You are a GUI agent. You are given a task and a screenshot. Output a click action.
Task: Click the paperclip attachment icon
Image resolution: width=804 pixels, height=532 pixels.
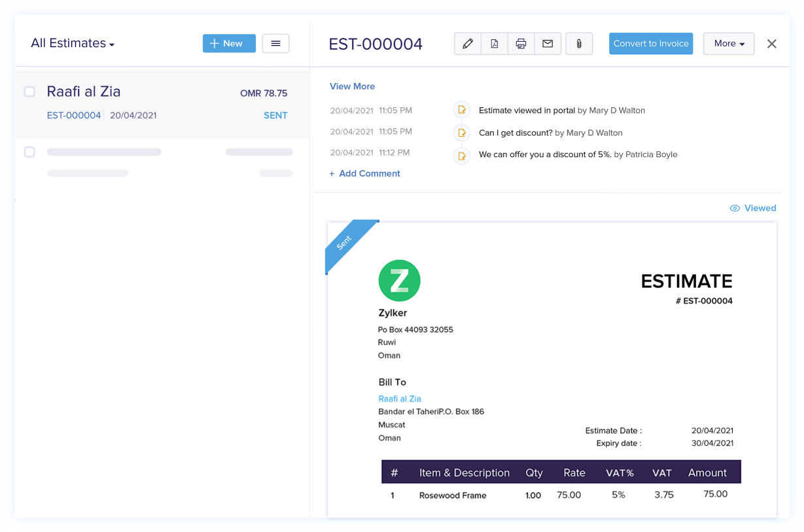pyautogui.click(x=579, y=44)
